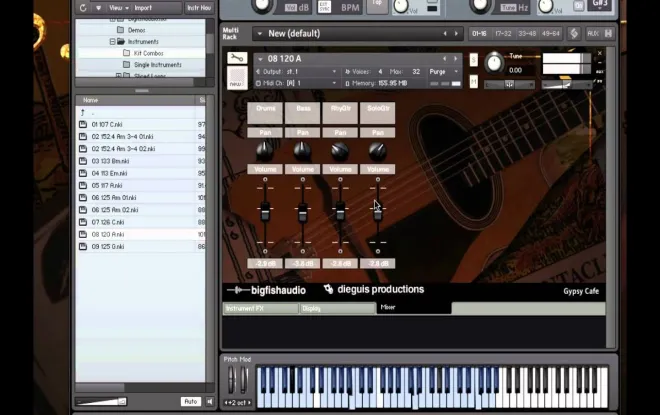Open the 08 120 A instrument dropdown
The height and width of the screenshot is (415, 660).
click(x=260, y=59)
